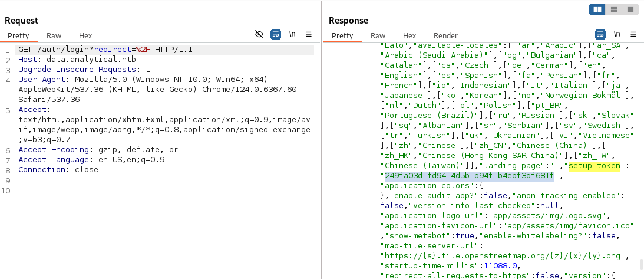Open the Response Render tab
The height and width of the screenshot is (279, 644).
click(x=445, y=35)
